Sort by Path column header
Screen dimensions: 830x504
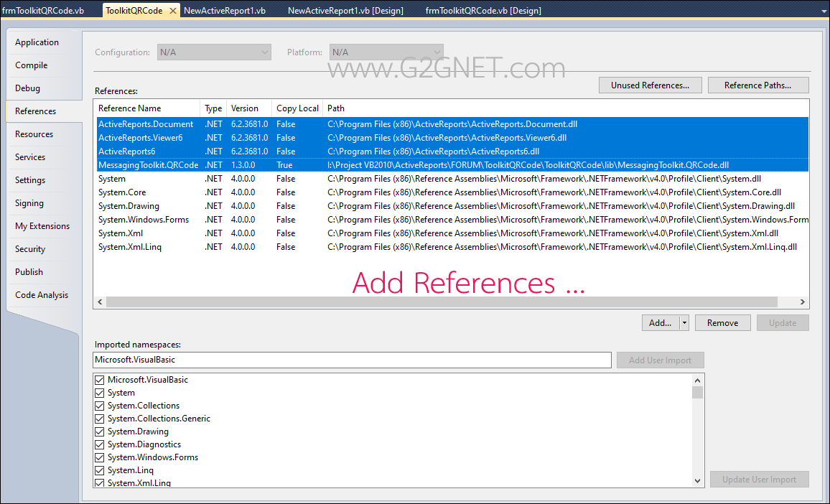coord(566,108)
